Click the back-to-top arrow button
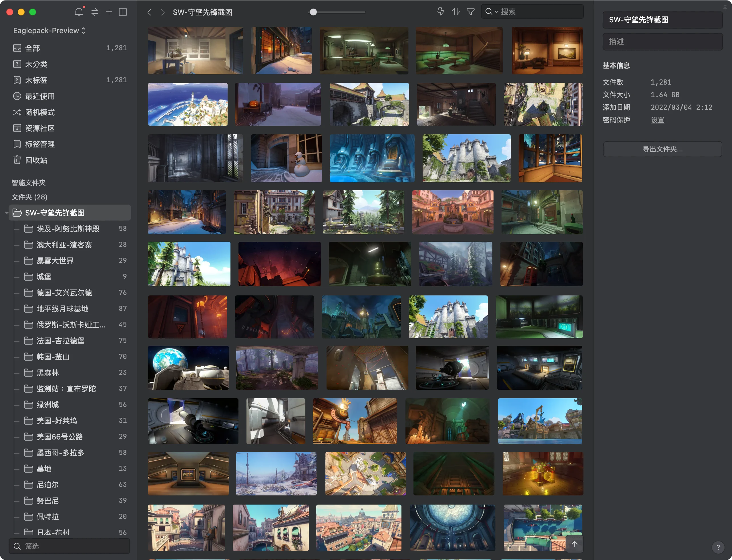Screen dimensions: 732x560 tap(574, 544)
